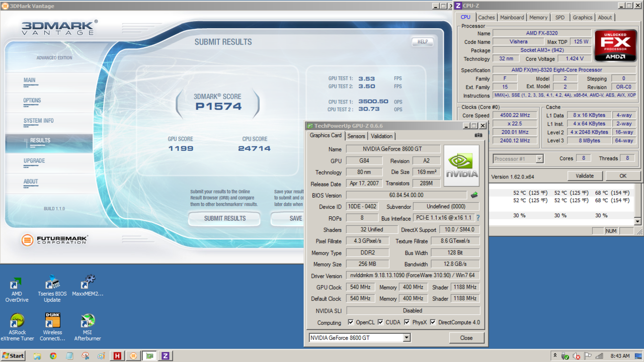
Task: Click NVIDIA logo in GPU-Z
Action: 461,166
